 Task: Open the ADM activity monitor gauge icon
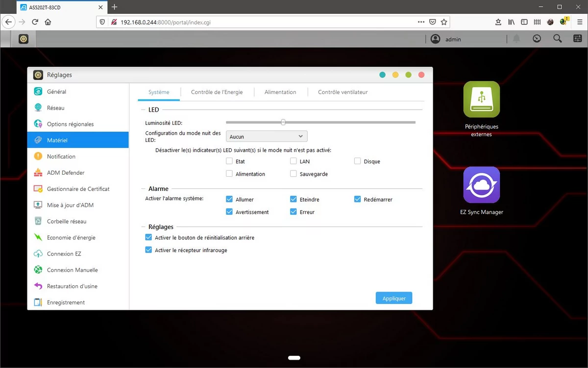(537, 39)
